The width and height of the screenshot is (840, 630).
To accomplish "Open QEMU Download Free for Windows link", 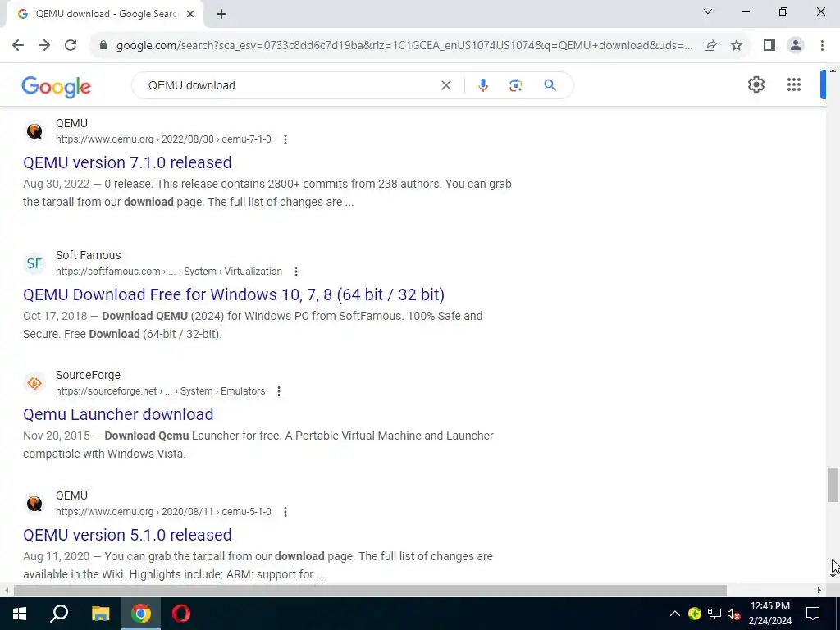I will (234, 294).
